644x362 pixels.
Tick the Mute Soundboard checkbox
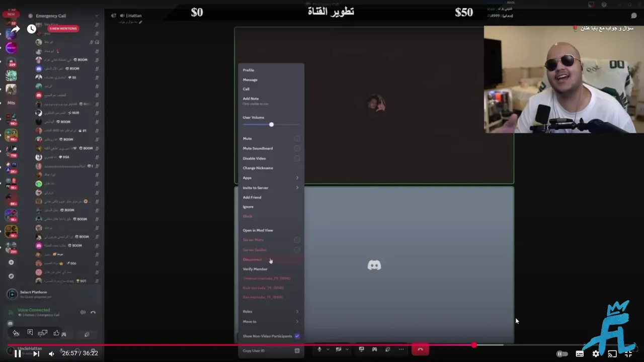tap(297, 148)
